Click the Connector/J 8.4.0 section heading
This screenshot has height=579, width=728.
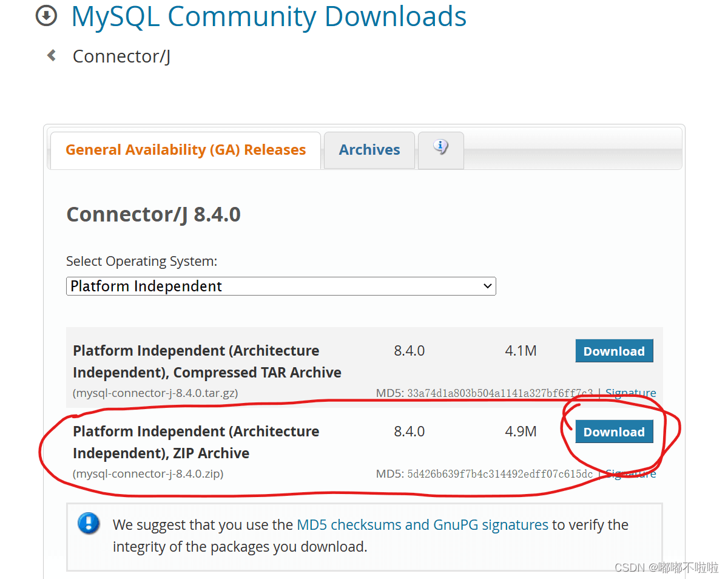pos(153,214)
